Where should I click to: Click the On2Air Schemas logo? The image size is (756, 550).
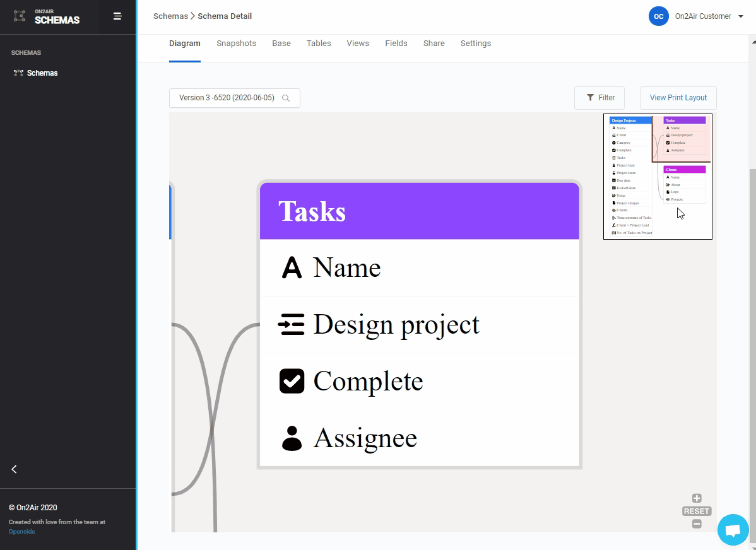point(47,17)
